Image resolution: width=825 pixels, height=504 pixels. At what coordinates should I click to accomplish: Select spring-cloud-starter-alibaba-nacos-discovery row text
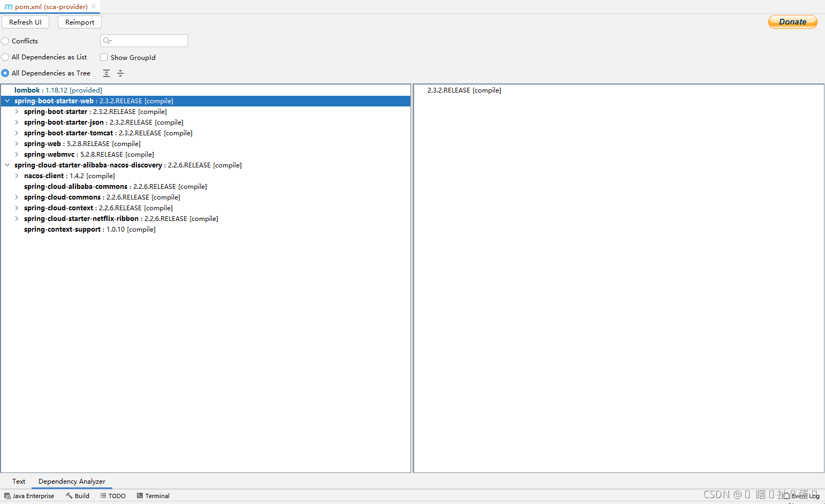click(128, 165)
